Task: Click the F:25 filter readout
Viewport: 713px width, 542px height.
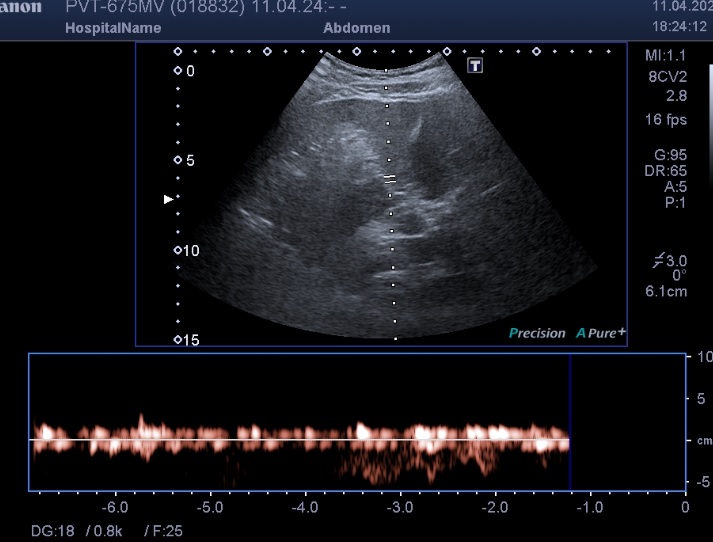Action: (x=164, y=530)
